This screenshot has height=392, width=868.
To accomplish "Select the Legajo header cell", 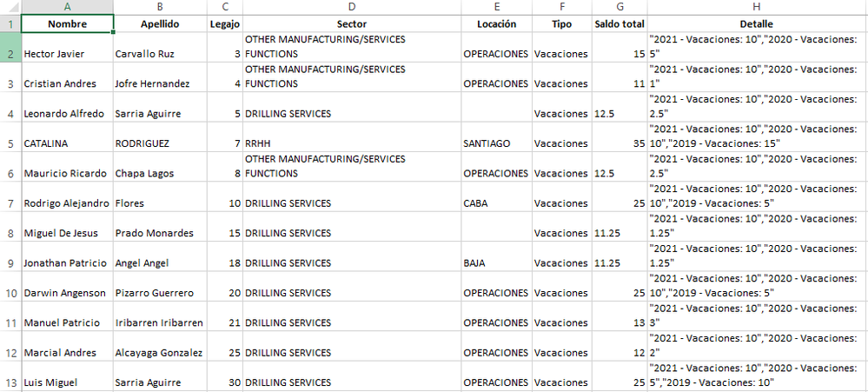I will (x=225, y=23).
